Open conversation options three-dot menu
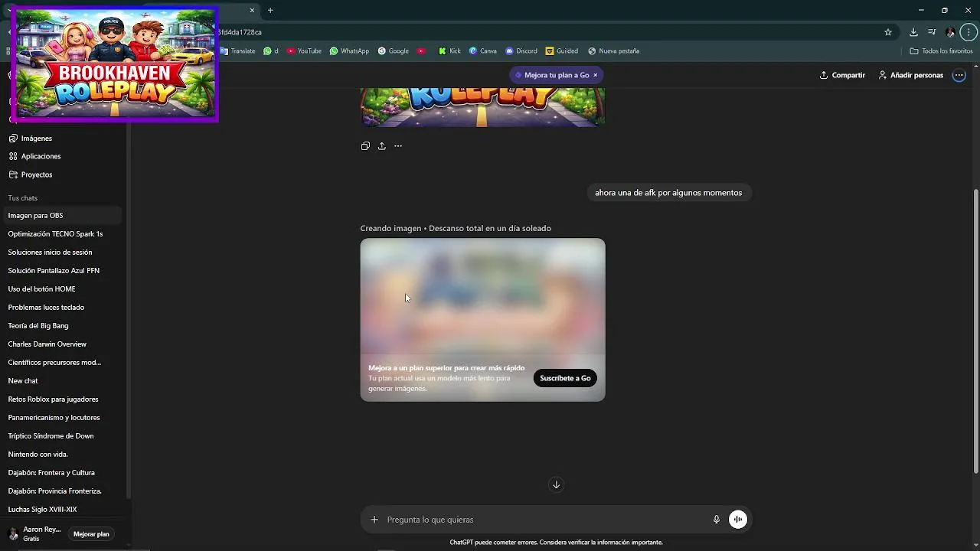This screenshot has height=551, width=980. point(959,75)
